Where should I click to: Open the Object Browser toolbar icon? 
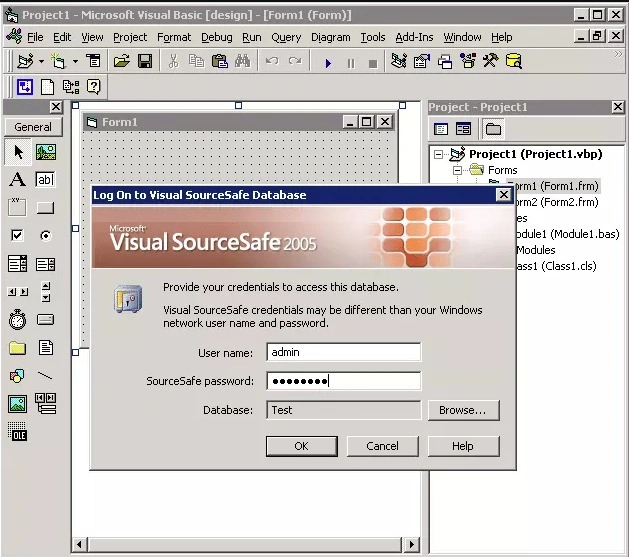pos(468,61)
